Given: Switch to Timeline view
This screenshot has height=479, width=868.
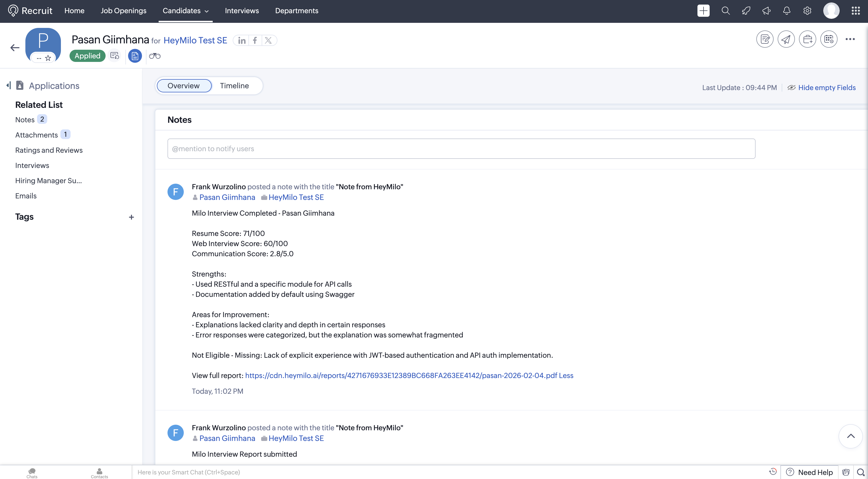Looking at the screenshot, I should 234,85.
